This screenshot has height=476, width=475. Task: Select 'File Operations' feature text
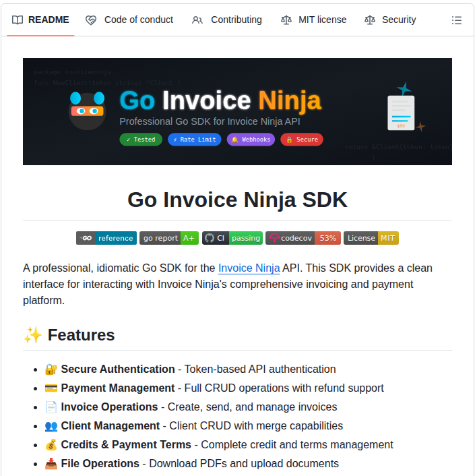[100, 464]
